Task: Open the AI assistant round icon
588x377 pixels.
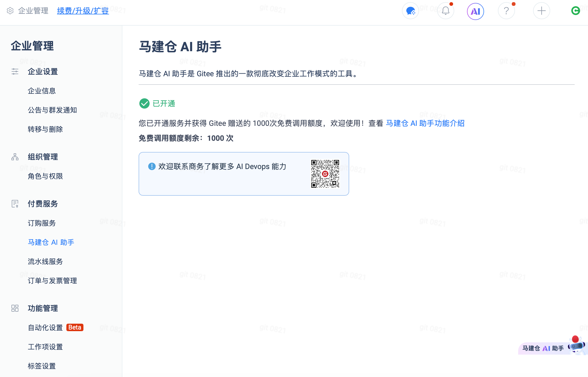Action: tap(476, 11)
